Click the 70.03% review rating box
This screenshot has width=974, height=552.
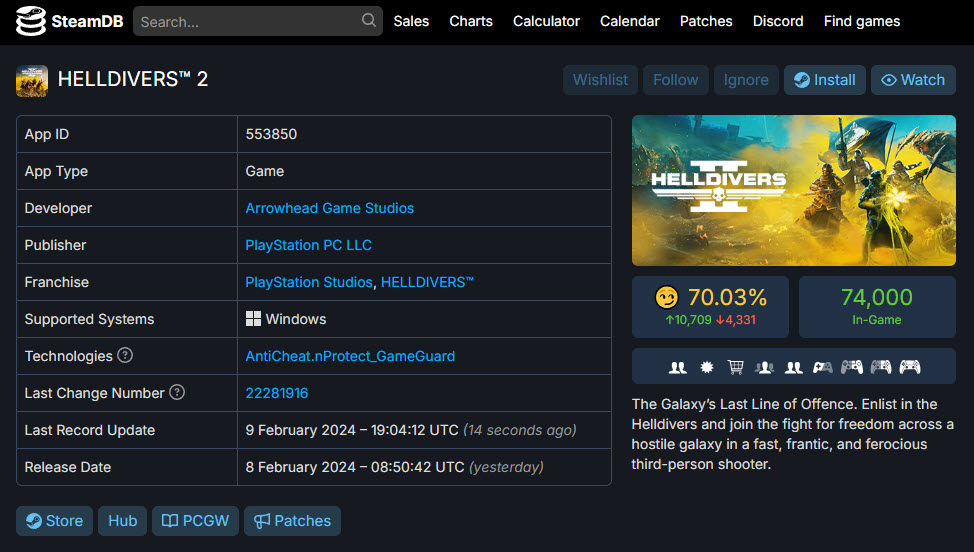pos(711,307)
